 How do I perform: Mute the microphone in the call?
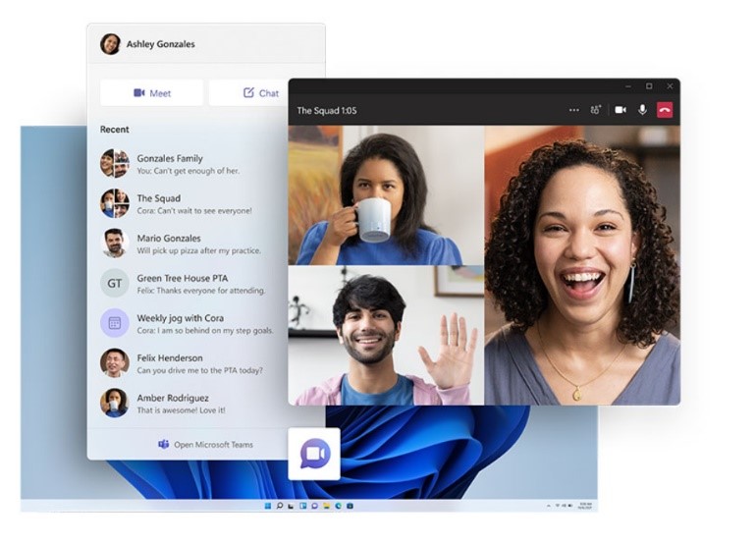pyautogui.click(x=642, y=110)
